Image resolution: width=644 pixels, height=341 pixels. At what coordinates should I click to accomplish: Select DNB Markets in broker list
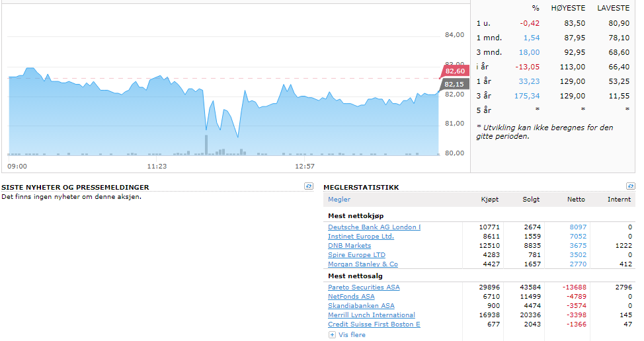[x=349, y=246]
